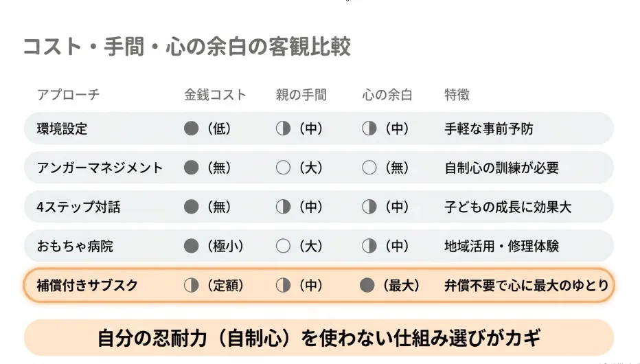Click the アンガーマネジメント row label
Viewport: 640px width, 364px height.
pos(100,168)
